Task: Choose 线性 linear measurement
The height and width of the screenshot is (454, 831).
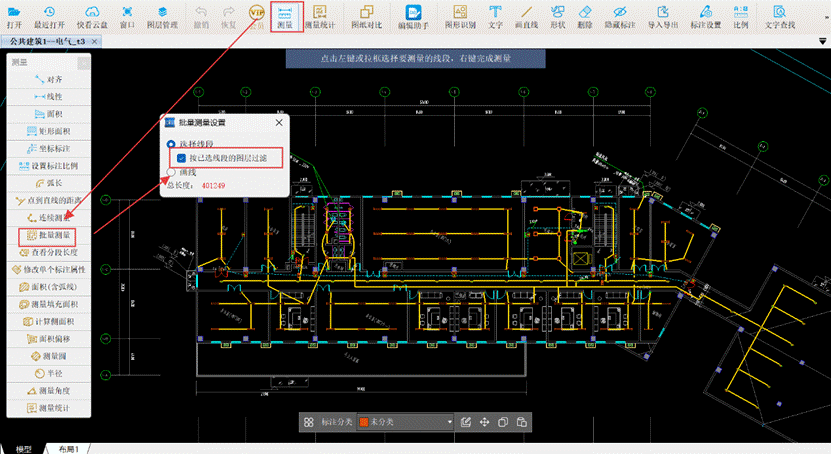Action: coord(49,96)
